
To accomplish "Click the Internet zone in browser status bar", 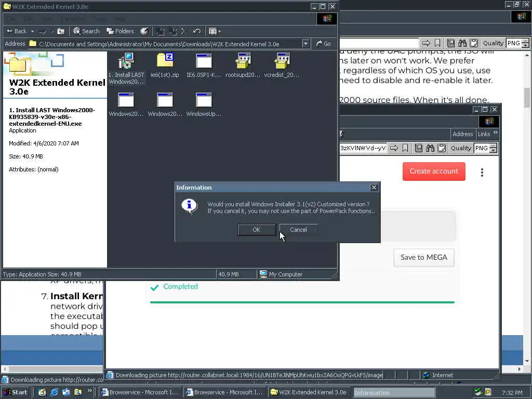I will [x=438, y=375].
